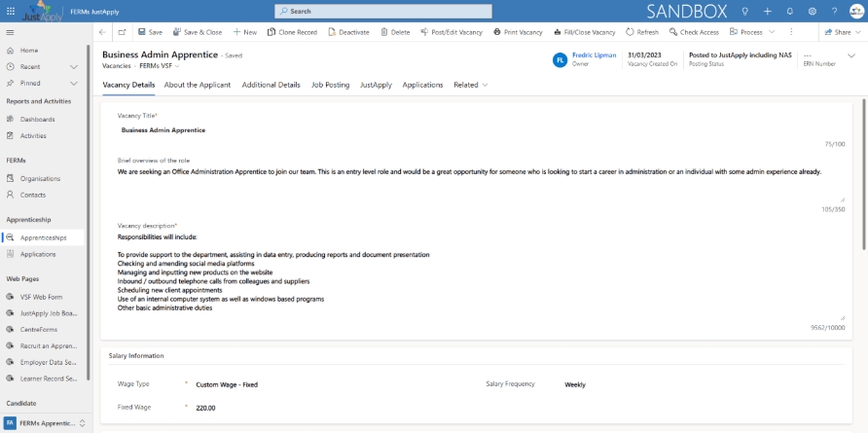The width and height of the screenshot is (868, 433).
Task: Click the Refresh icon
Action: point(630,32)
